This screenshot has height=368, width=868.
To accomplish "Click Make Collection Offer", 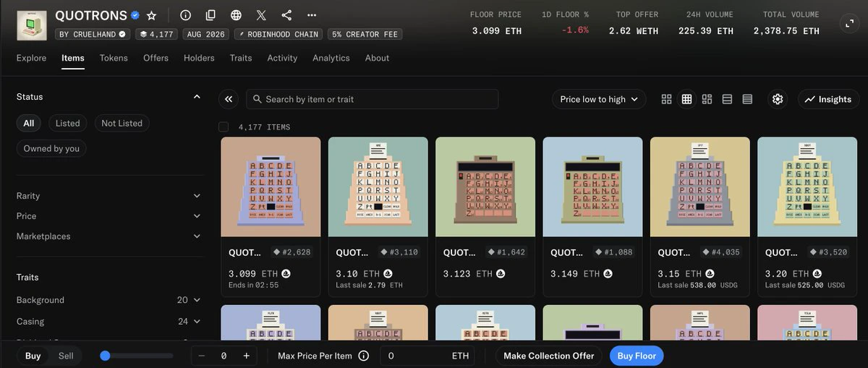I will coord(549,356).
